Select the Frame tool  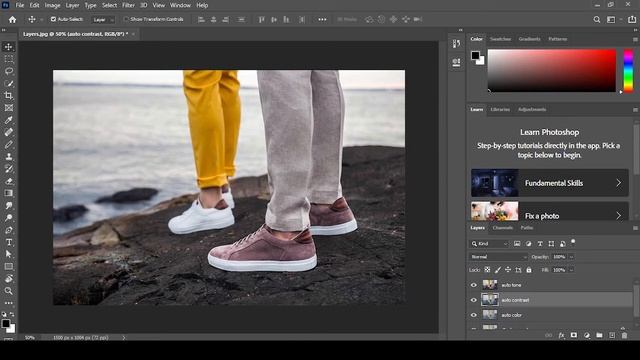pos(8,108)
